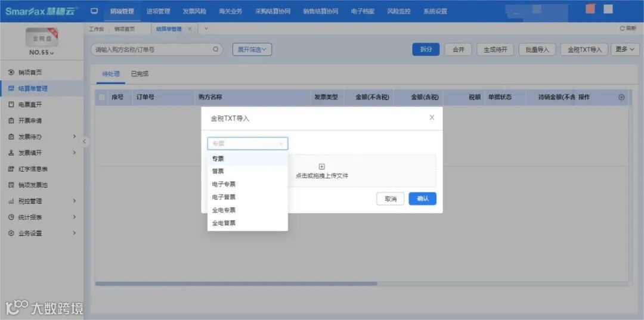Click the red user avatar icon

point(590,9)
